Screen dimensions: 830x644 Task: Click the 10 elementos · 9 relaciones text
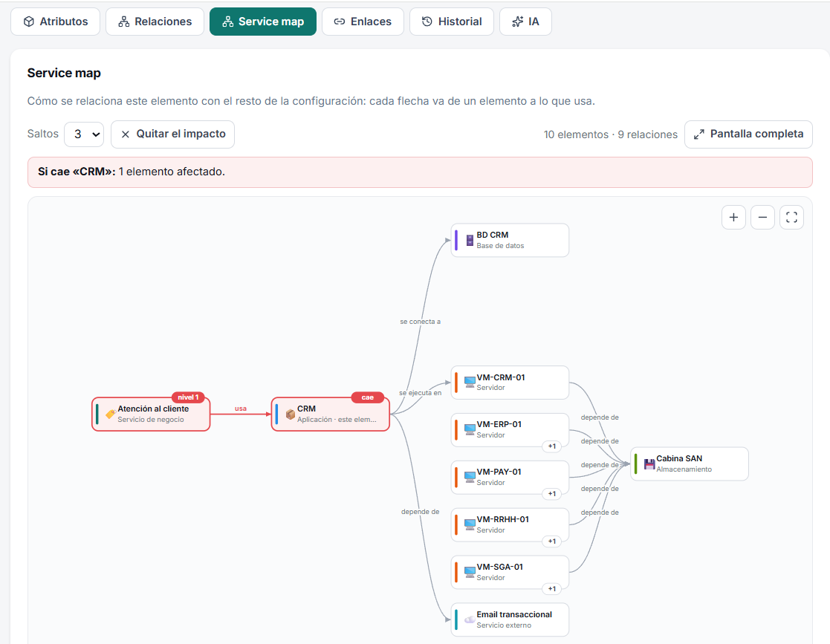click(x=610, y=134)
